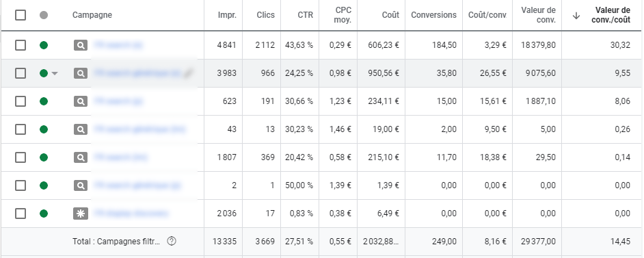This screenshot has height=258, width=644.
Task: Open the campaign link with 1 807 impressions
Action: (121, 157)
